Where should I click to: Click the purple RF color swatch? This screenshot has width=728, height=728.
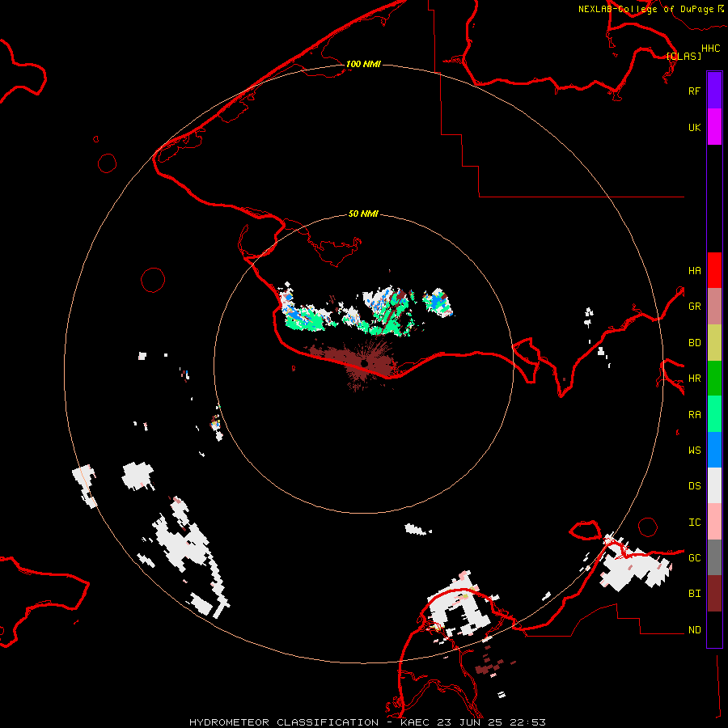click(x=714, y=91)
